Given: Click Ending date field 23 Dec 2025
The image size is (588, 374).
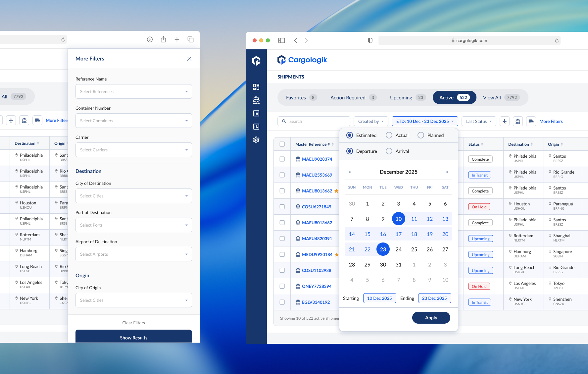Looking at the screenshot, I should tap(434, 298).
